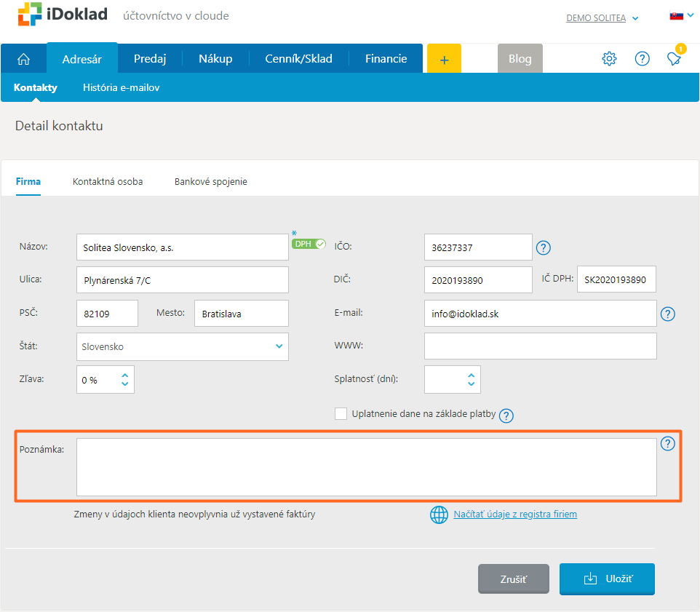Click the home icon in navigation bar
700x612 pixels.
(x=24, y=59)
